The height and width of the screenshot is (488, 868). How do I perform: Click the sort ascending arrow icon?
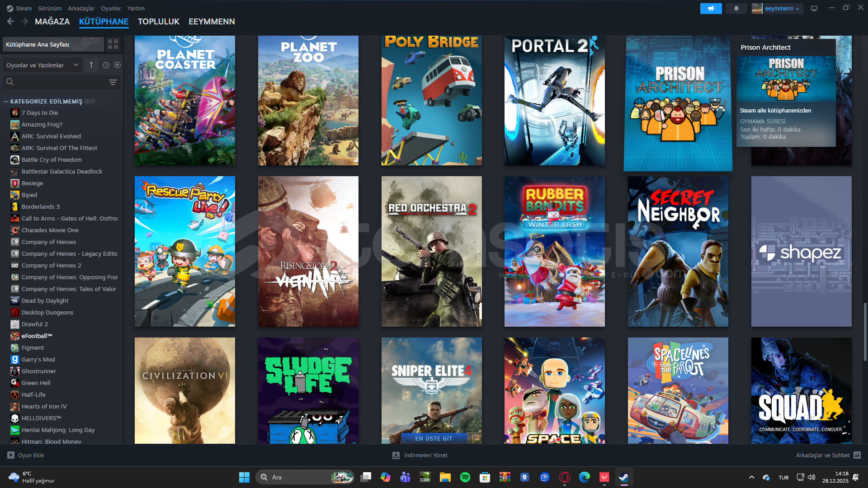(x=91, y=65)
